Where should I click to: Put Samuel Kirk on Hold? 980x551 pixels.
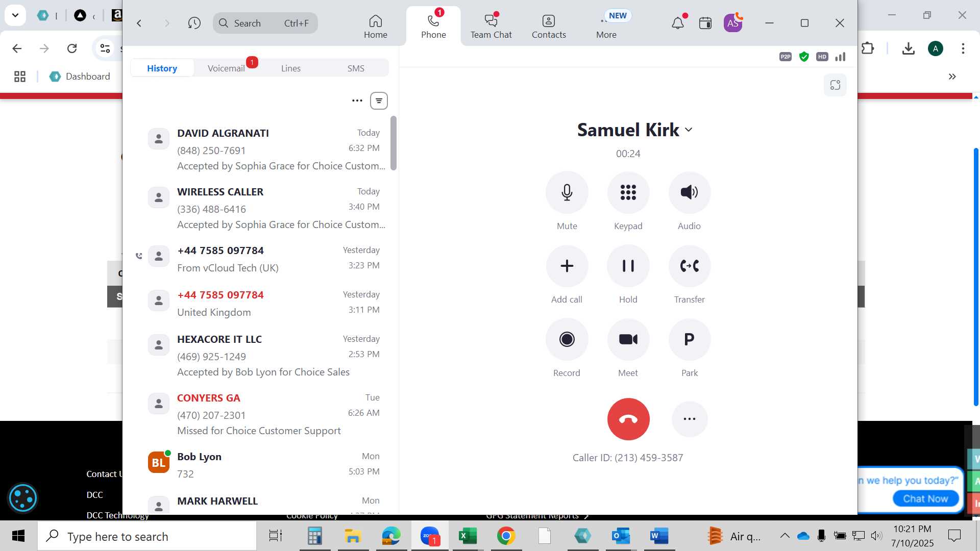[x=628, y=266]
